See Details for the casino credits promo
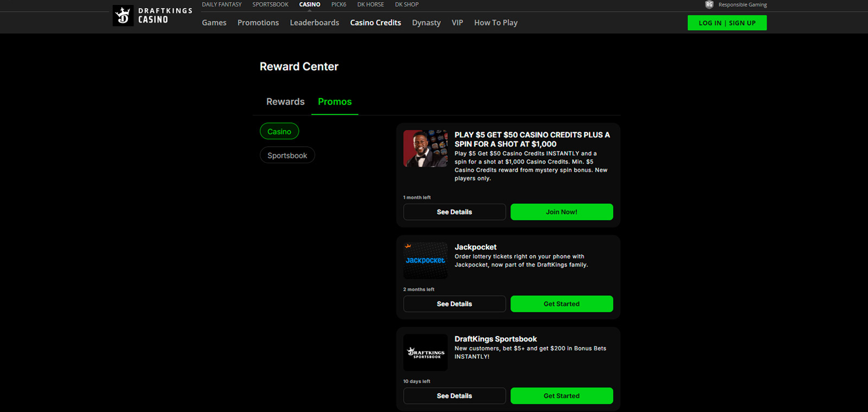868x412 pixels. 455,212
